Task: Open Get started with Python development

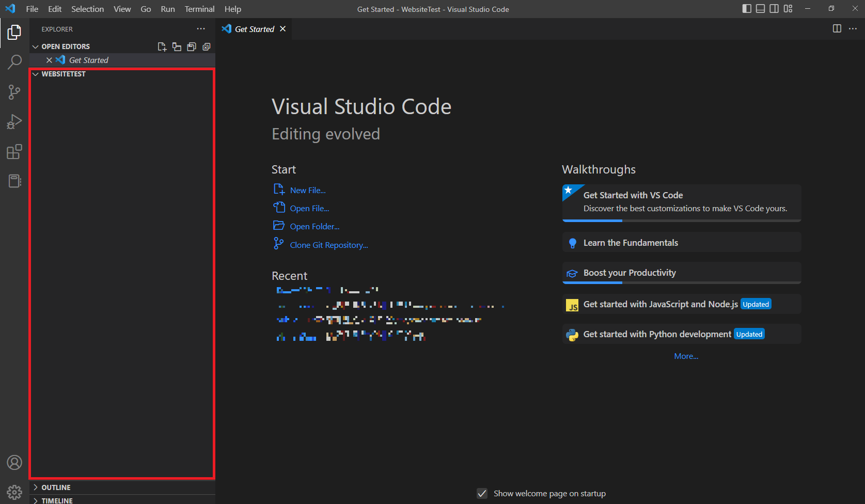Action: pos(682,334)
